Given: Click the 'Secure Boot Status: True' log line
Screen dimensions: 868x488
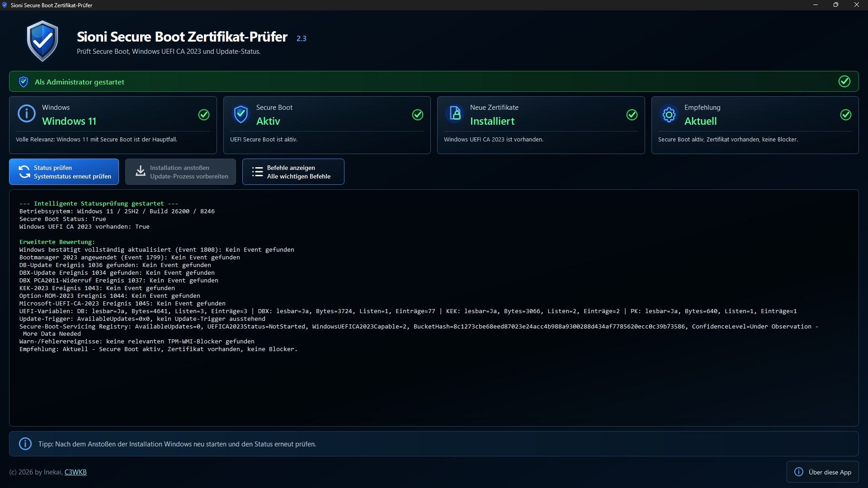Looking at the screenshot, I should 63,219.
